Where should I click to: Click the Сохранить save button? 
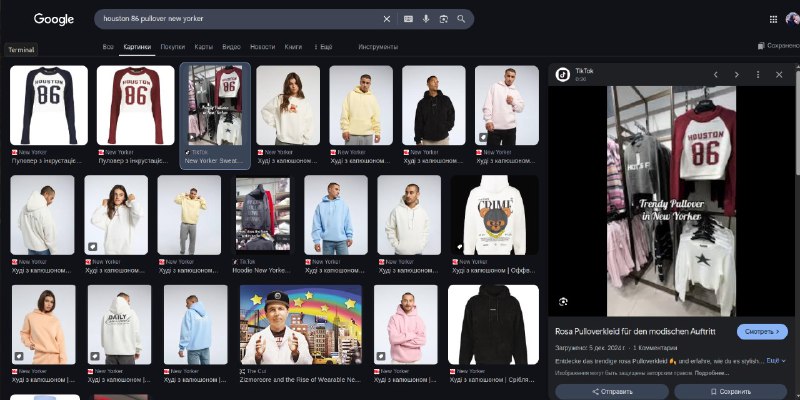(731, 392)
